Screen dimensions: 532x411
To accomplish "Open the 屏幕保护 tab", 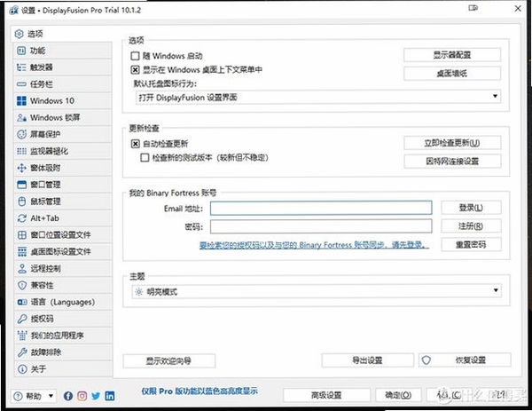I will pyautogui.click(x=63, y=134).
